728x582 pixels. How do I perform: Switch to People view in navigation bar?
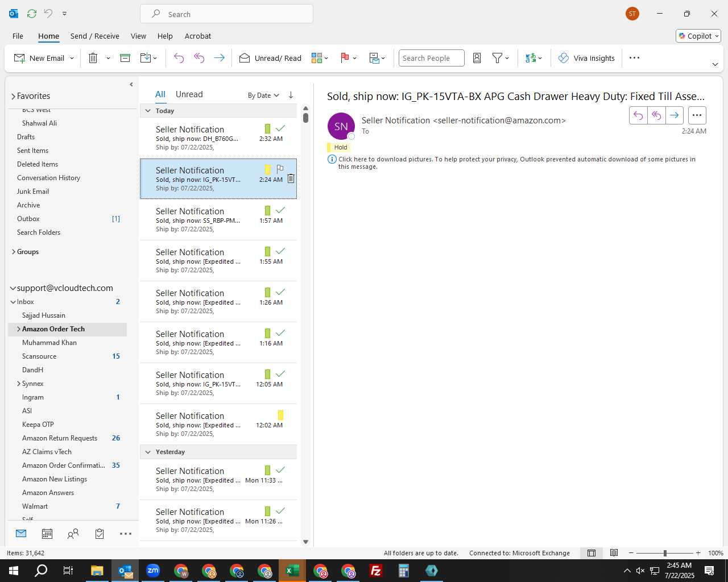point(73,534)
